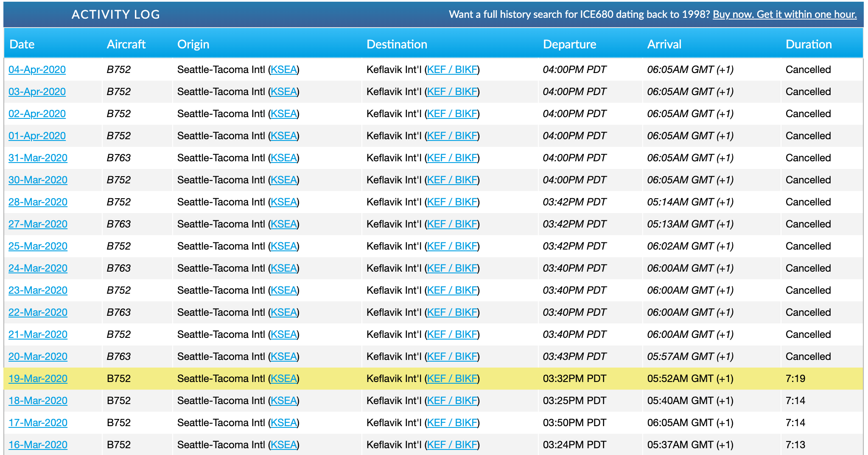The width and height of the screenshot is (868, 455).
Task: Click KSEA link in the 25-Mar-2020 row
Action: tap(283, 246)
